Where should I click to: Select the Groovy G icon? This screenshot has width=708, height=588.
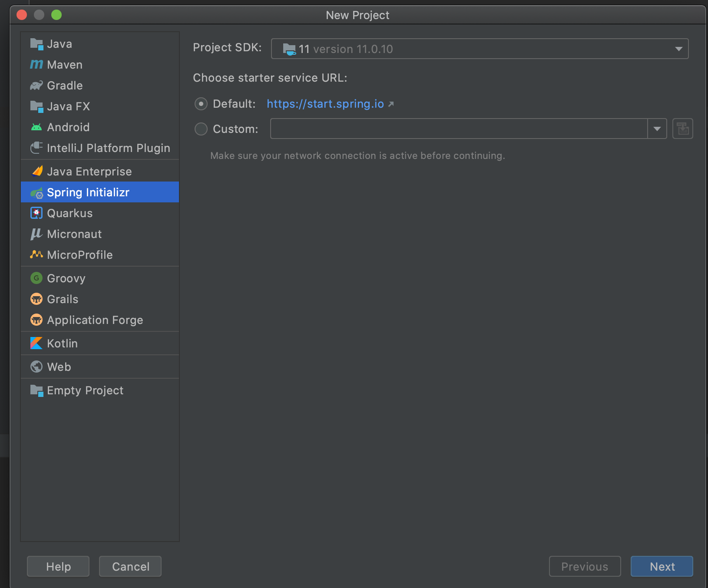36,278
